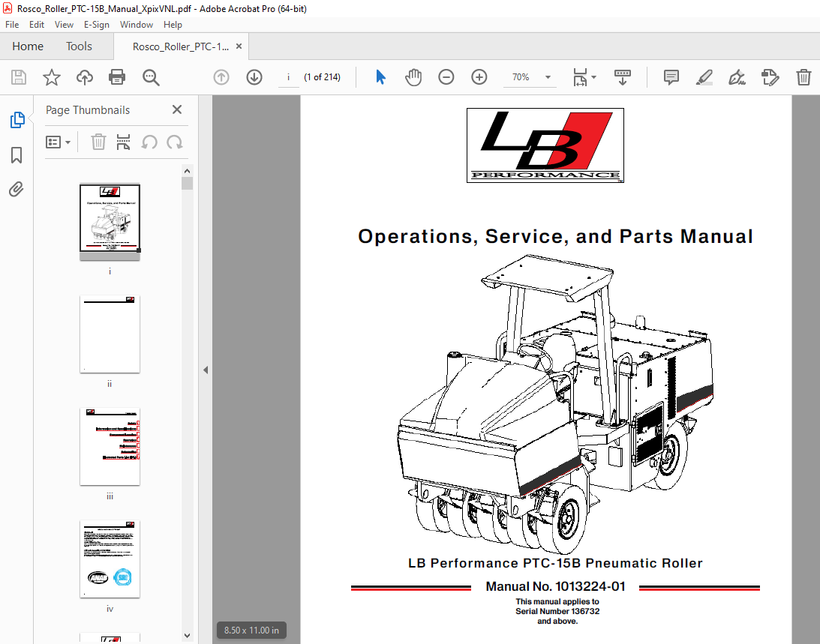
Task: Open the fit page options icon
Action: coord(580,77)
